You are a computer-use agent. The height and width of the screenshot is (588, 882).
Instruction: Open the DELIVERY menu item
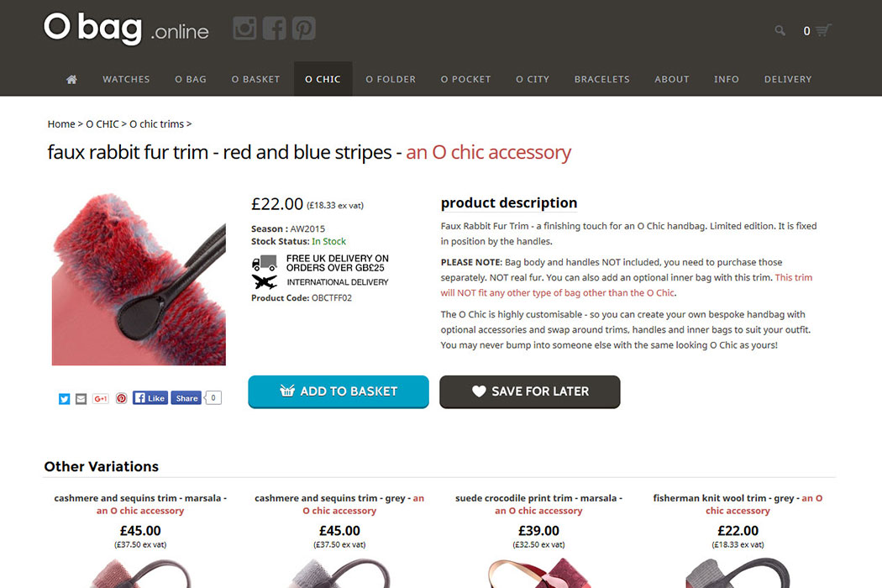click(788, 79)
